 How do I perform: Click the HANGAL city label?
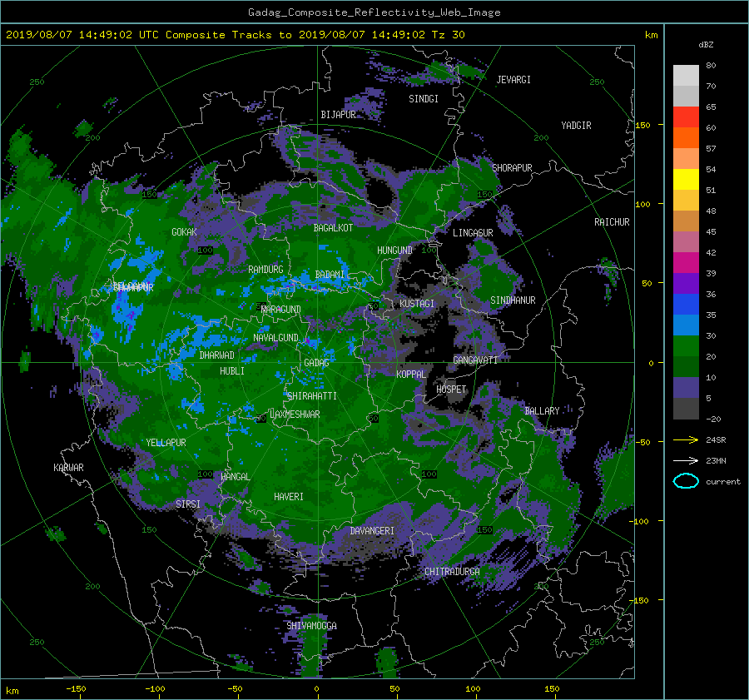pos(236,477)
